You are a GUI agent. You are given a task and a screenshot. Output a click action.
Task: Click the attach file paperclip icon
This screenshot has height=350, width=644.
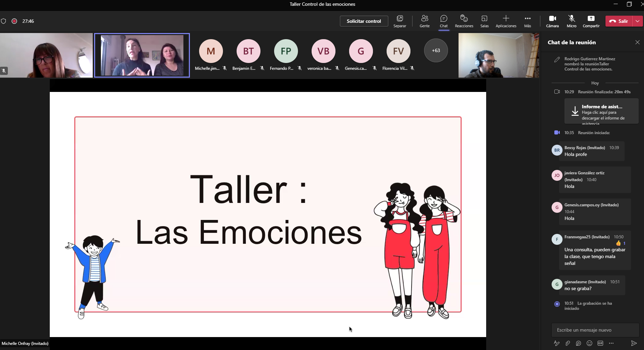click(568, 343)
